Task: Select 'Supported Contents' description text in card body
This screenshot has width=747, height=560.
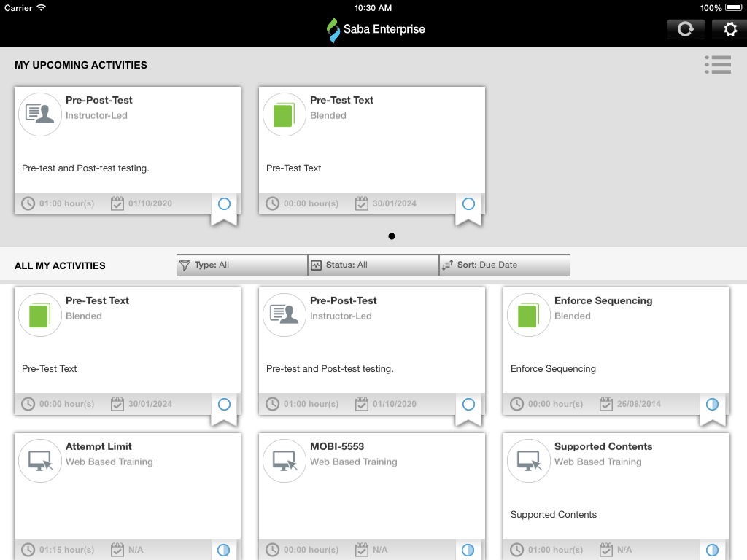Action: click(x=554, y=514)
